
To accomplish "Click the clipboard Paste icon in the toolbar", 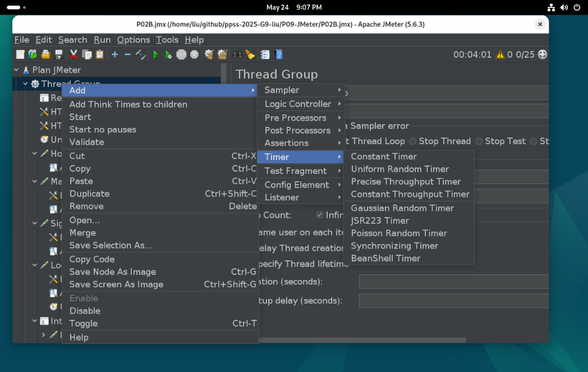I will pyautogui.click(x=99, y=55).
